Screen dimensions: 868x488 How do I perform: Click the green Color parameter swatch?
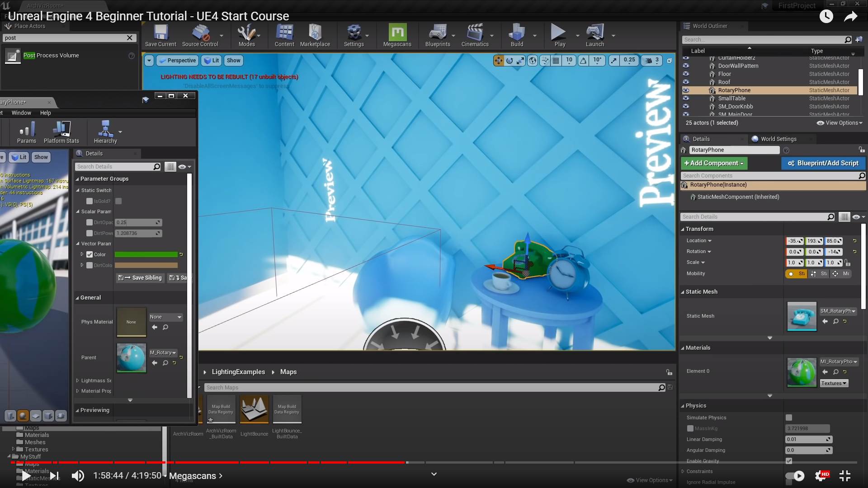tap(146, 254)
